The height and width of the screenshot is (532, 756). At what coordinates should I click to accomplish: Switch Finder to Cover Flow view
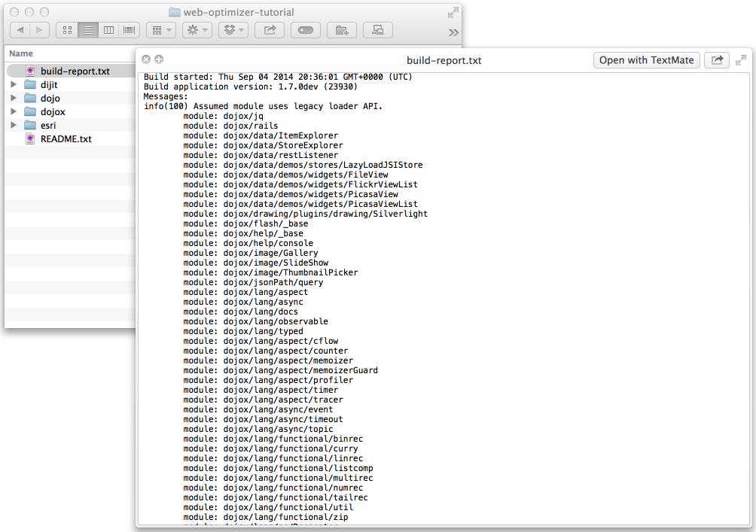point(130,30)
